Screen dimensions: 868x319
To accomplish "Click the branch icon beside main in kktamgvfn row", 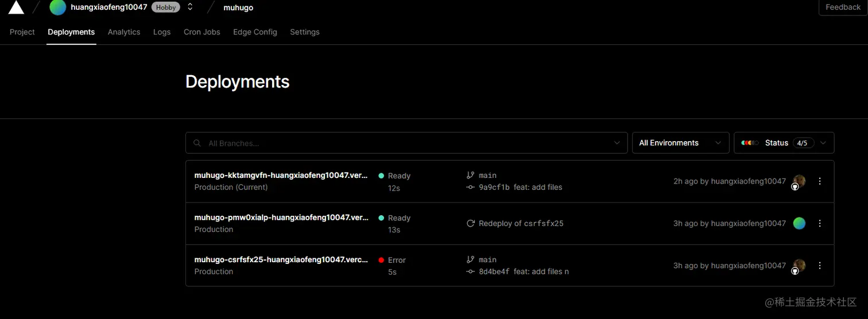I will click(x=470, y=175).
